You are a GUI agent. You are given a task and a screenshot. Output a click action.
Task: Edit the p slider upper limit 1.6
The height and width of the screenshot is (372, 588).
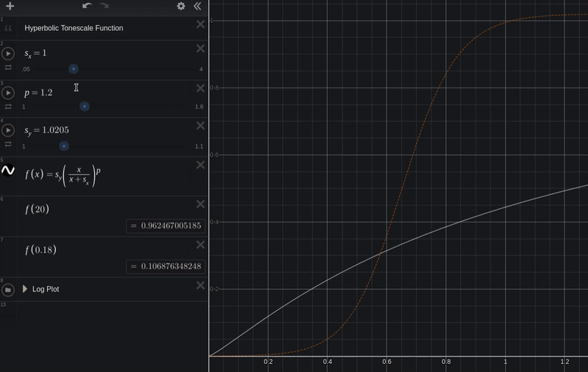198,107
